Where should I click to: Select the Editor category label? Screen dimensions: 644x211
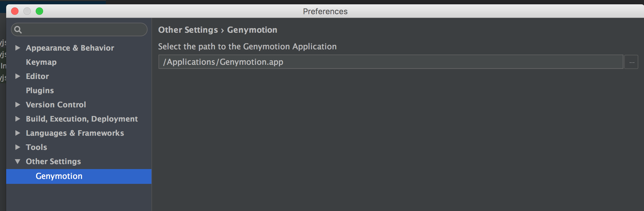pos(37,76)
